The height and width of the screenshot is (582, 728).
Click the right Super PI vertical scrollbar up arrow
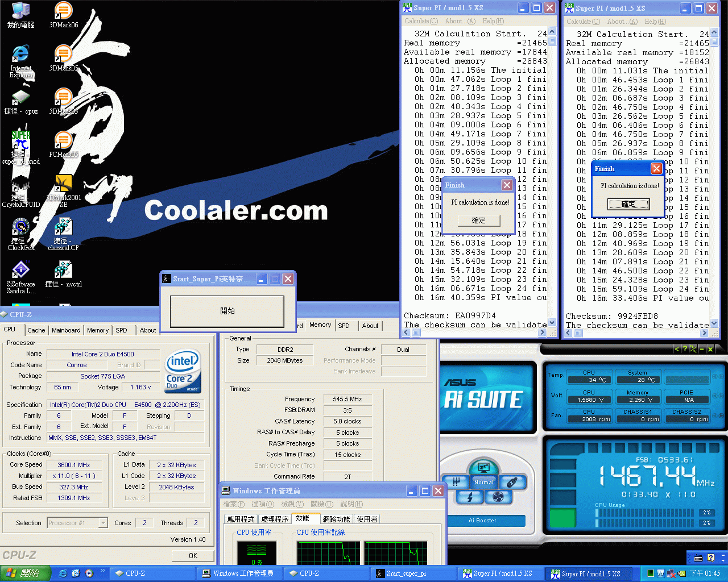click(714, 34)
